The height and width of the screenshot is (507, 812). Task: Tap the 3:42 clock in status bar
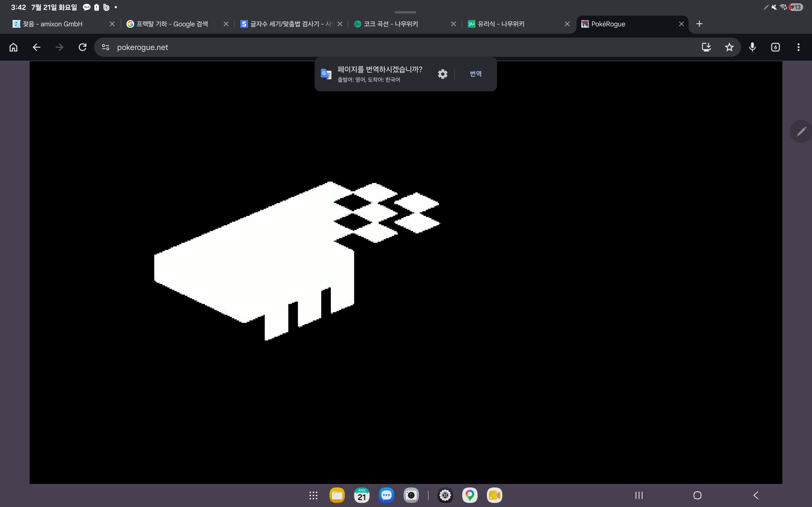click(x=18, y=7)
